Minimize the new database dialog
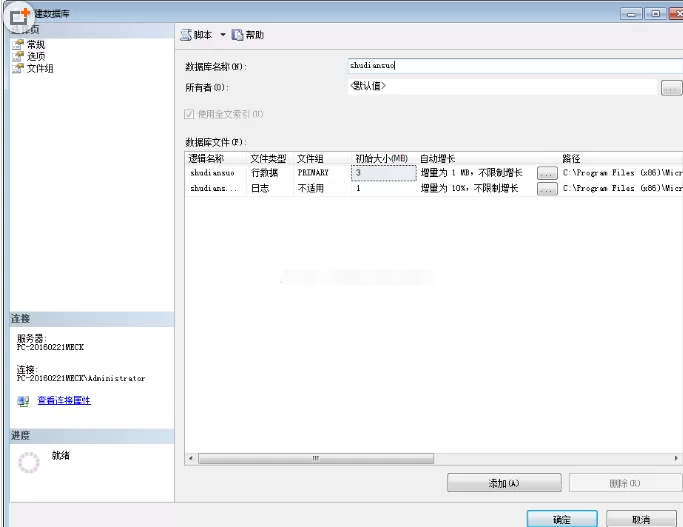This screenshot has height=527, width=683. point(631,14)
